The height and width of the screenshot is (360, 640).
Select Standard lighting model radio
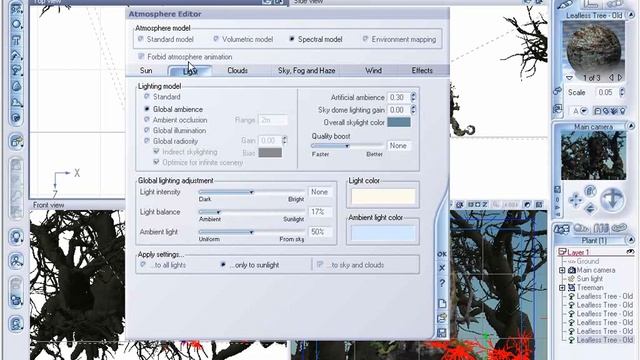tap(147, 97)
